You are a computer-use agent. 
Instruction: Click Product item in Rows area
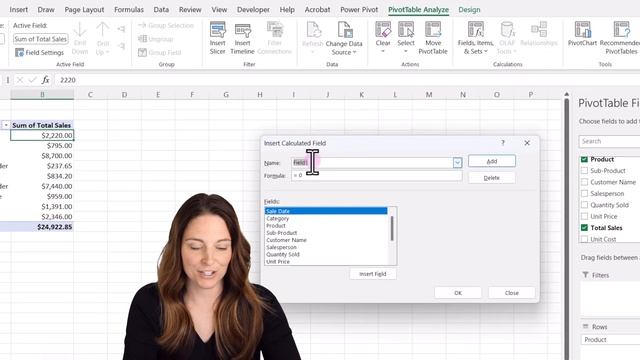pos(611,340)
